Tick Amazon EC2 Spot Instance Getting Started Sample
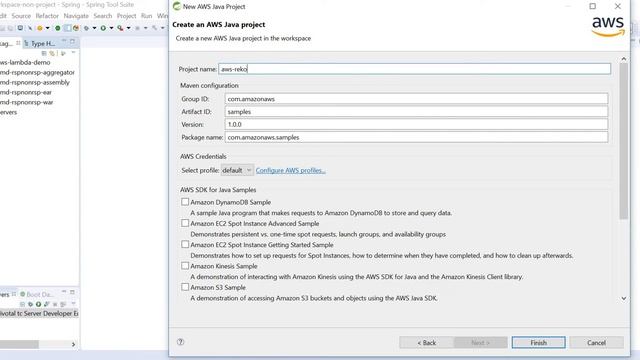This screenshot has width=640, height=360. [x=185, y=244]
